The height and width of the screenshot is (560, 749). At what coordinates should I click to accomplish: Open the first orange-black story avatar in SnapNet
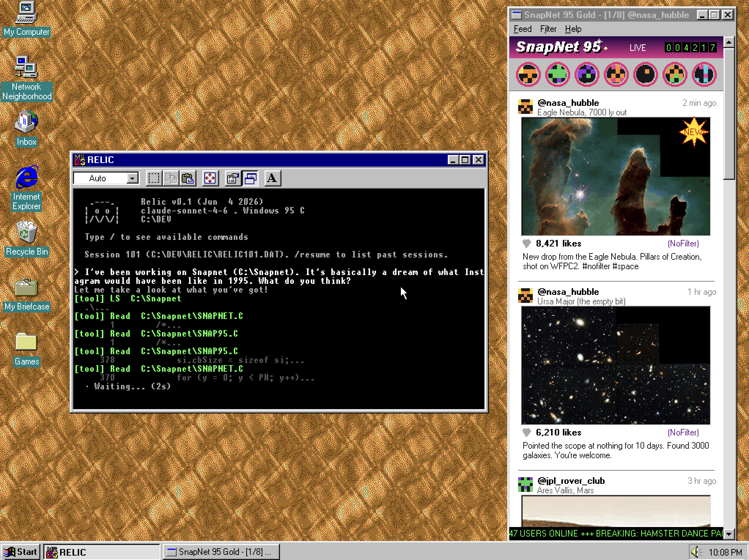pyautogui.click(x=528, y=74)
